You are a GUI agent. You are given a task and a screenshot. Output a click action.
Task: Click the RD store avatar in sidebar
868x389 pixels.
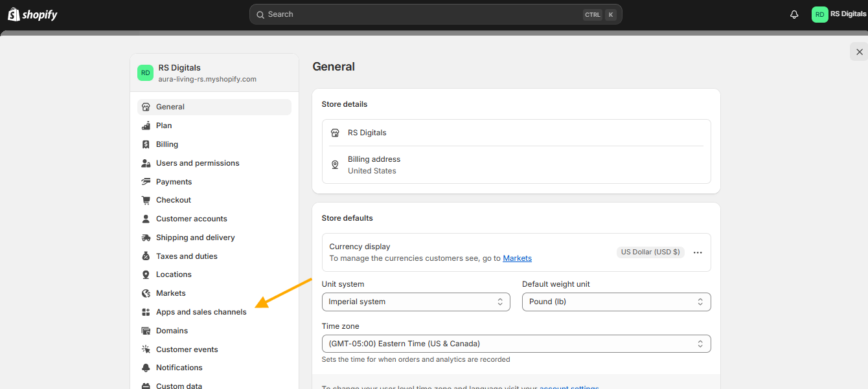(145, 73)
